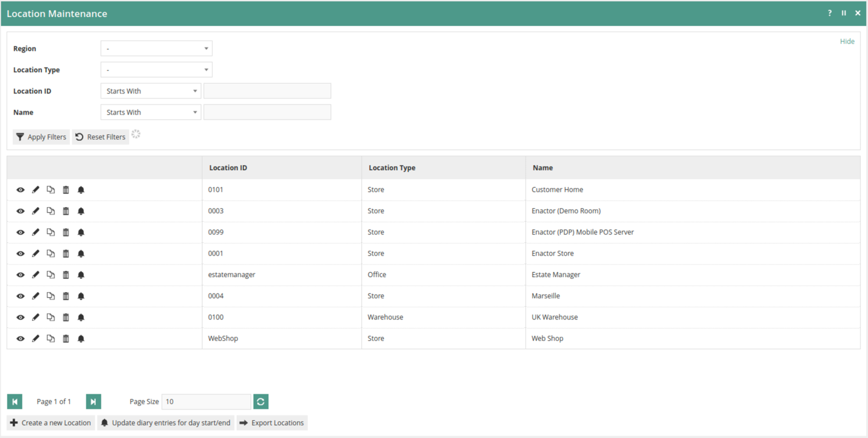The image size is (868, 438).
Task: Go to the first page of results
Action: (15, 402)
